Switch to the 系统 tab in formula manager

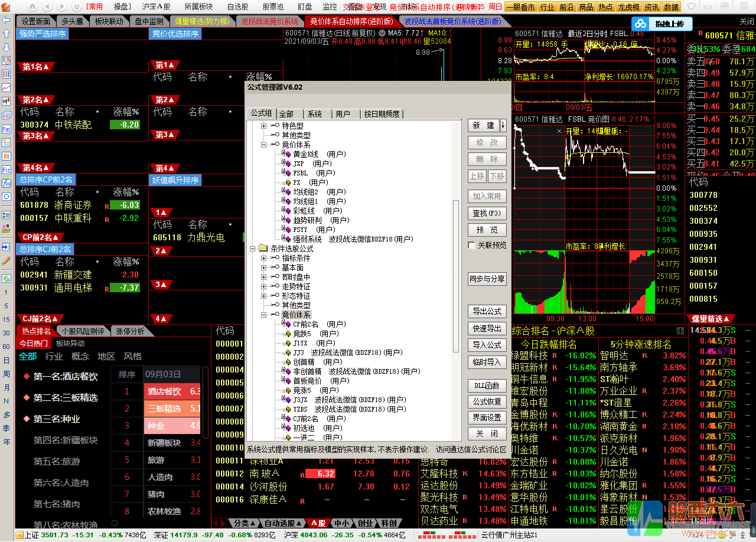(x=315, y=114)
